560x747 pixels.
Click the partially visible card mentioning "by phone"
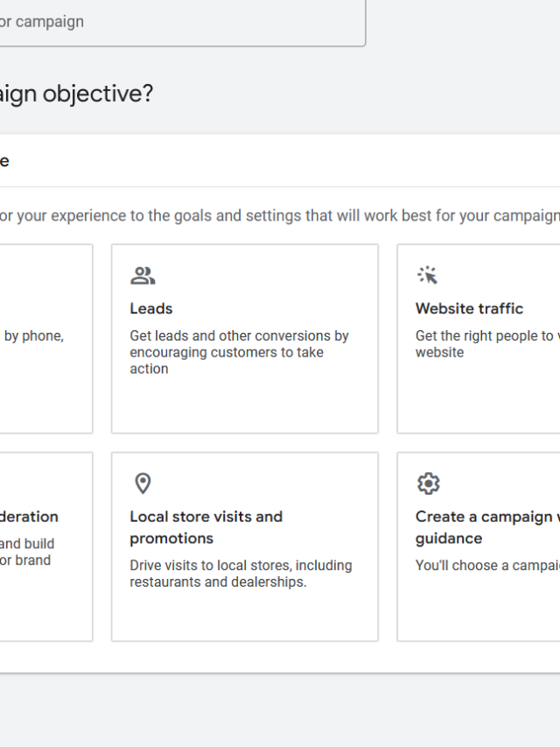pos(44,338)
